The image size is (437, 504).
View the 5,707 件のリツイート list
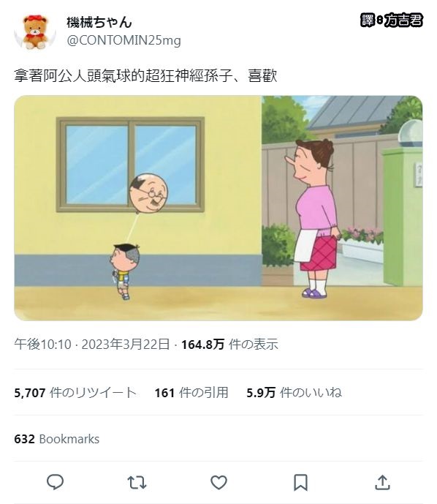coord(75,393)
